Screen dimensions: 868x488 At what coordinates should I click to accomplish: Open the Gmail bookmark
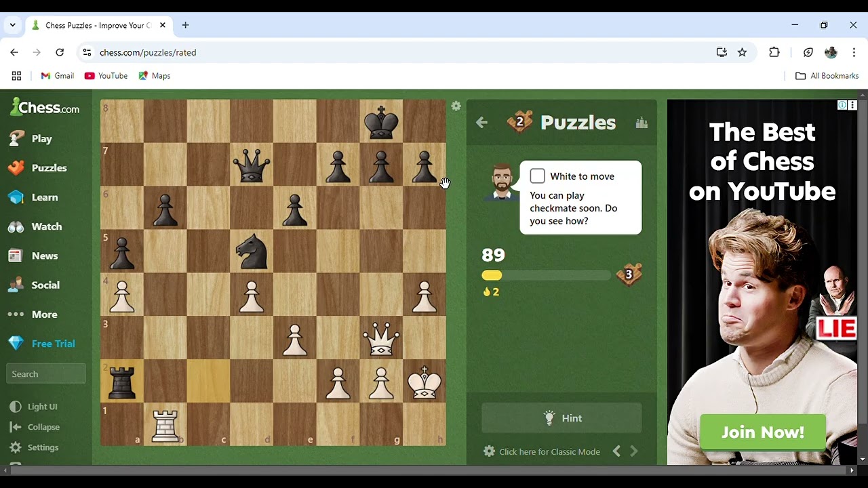tap(58, 76)
